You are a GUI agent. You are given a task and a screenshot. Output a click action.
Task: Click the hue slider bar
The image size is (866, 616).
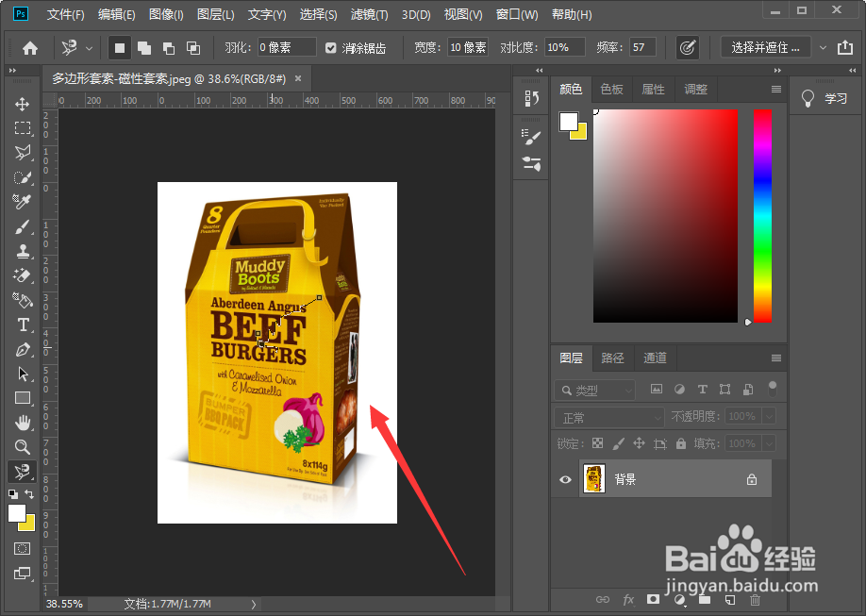point(762,215)
